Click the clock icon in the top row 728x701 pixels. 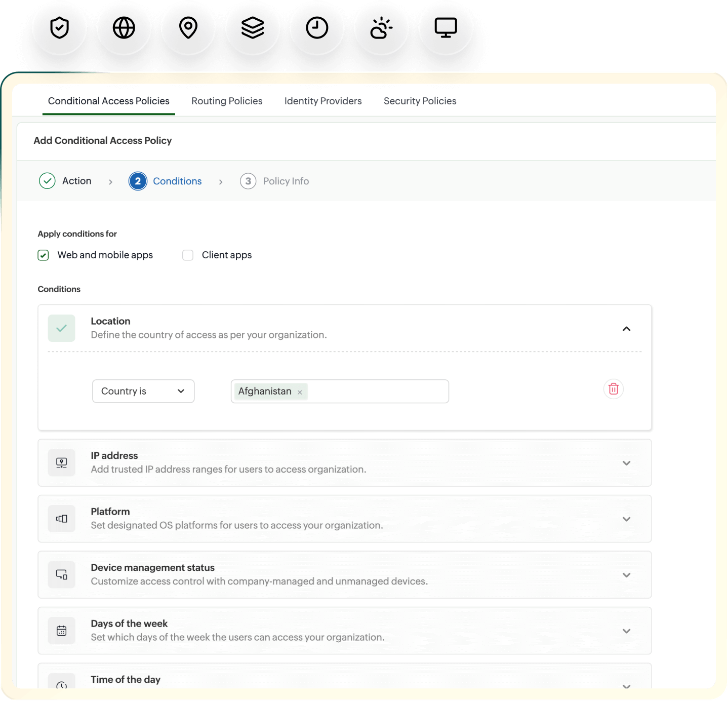(x=317, y=28)
